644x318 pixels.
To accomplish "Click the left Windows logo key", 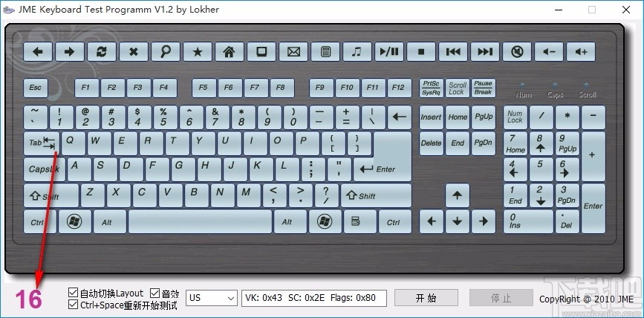I will coord(75,222).
